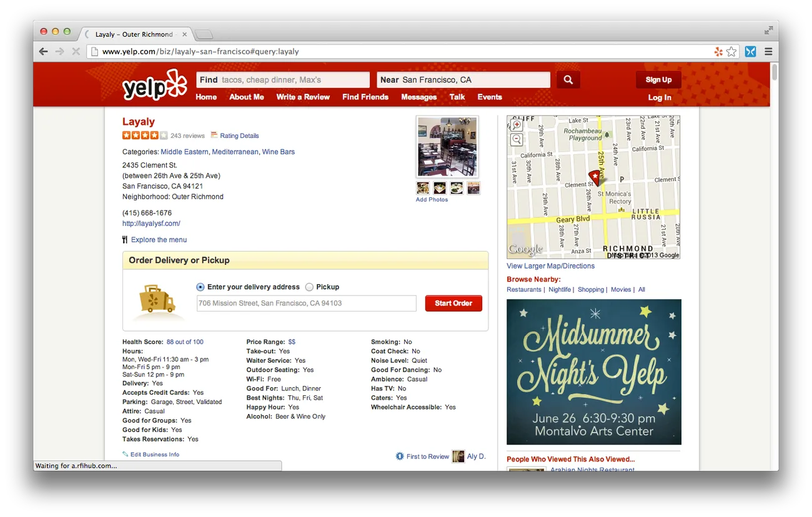The width and height of the screenshot is (812, 517).
Task: Click the browser forward arrow
Action: pyautogui.click(x=60, y=51)
